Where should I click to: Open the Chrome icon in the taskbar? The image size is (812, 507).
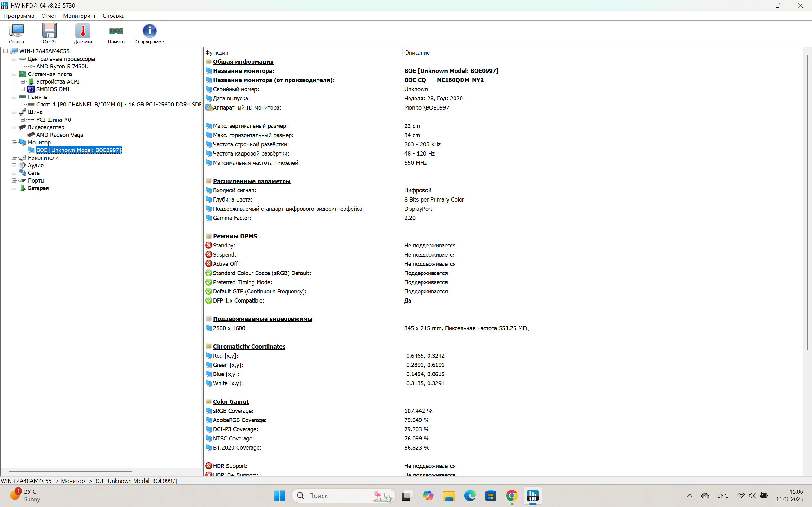point(511,495)
